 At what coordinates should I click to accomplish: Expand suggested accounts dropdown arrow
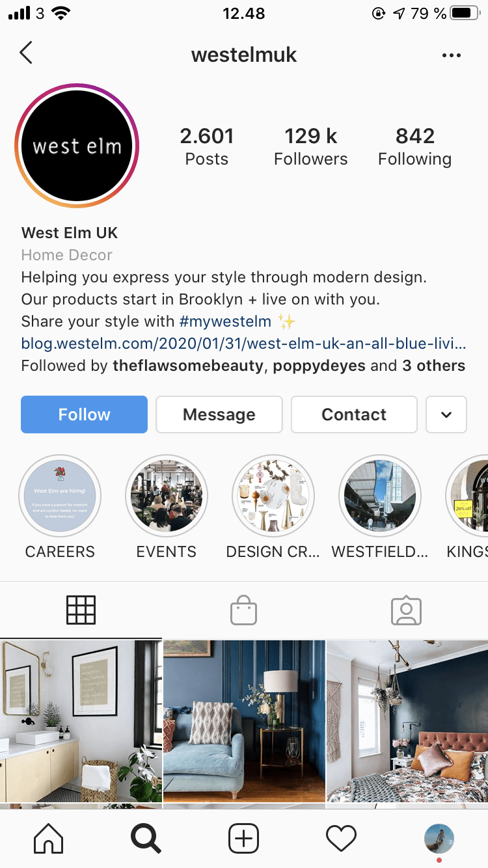(446, 414)
